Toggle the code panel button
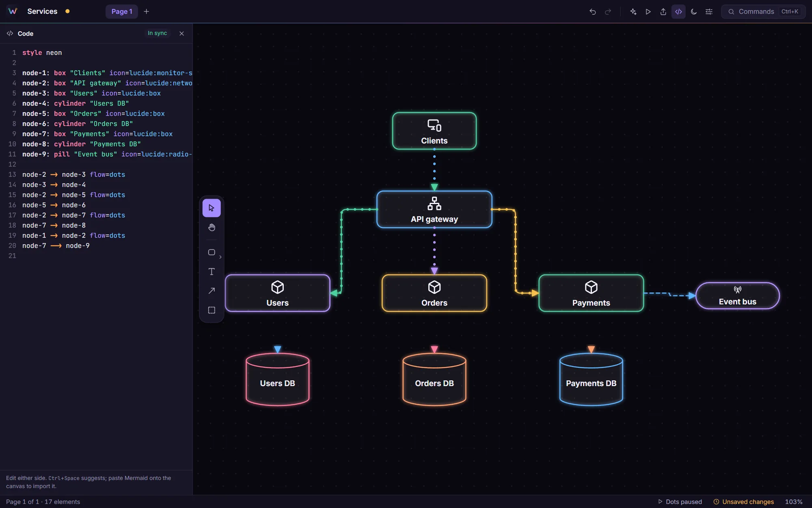This screenshot has width=812, height=508. coord(678,12)
